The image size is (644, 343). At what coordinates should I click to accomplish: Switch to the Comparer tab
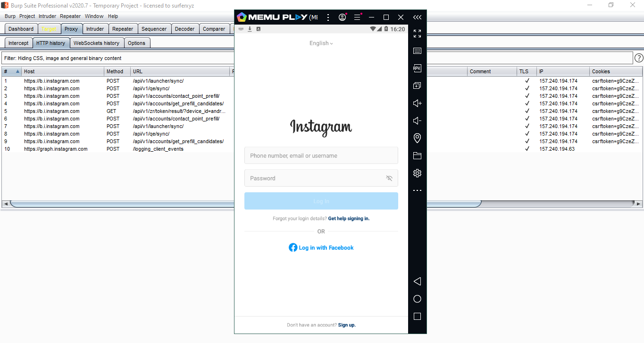(x=214, y=29)
